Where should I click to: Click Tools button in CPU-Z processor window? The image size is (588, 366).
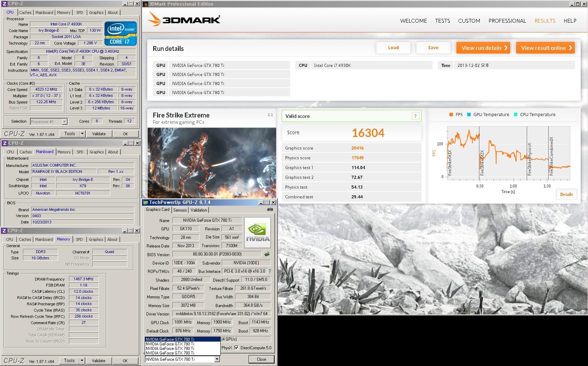click(x=70, y=134)
